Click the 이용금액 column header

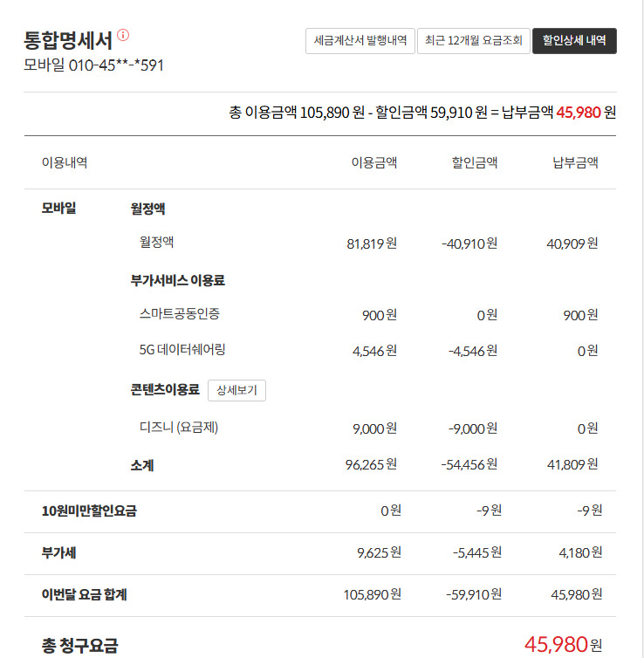[x=373, y=162]
